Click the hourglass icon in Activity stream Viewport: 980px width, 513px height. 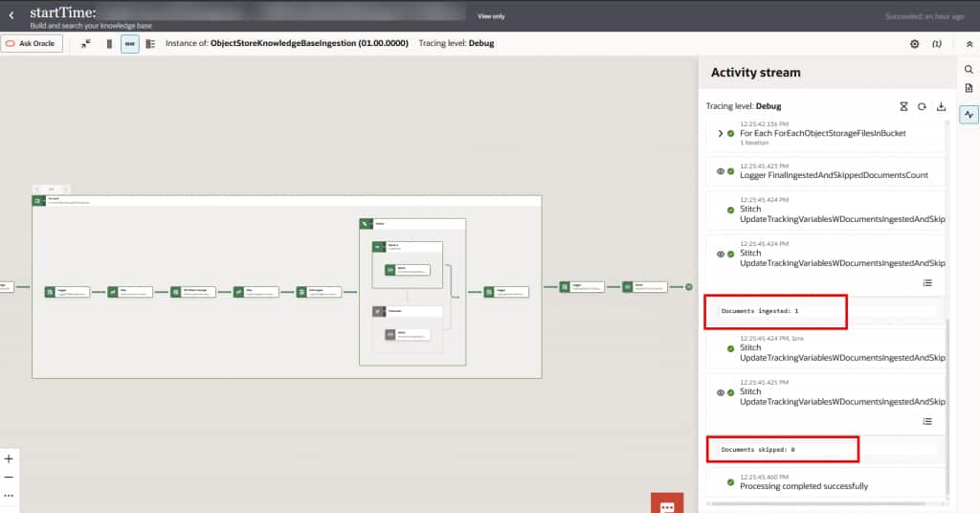click(x=903, y=107)
